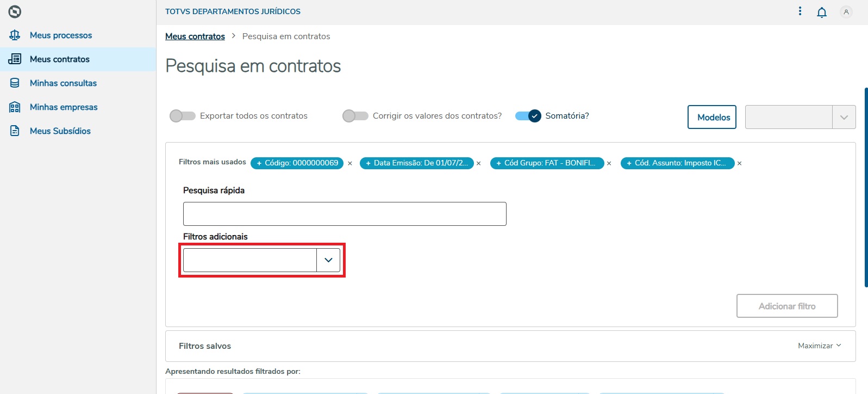The height and width of the screenshot is (394, 868).
Task: Maximize the Filtros salvos section
Action: tap(819, 346)
